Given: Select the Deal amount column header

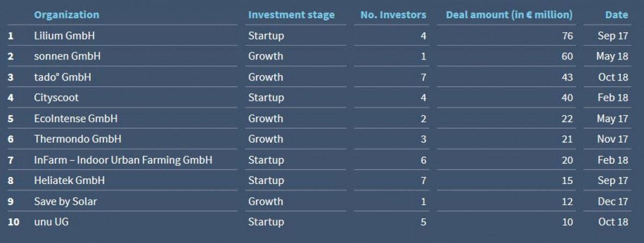Looking at the screenshot, I should pyautogui.click(x=509, y=15).
